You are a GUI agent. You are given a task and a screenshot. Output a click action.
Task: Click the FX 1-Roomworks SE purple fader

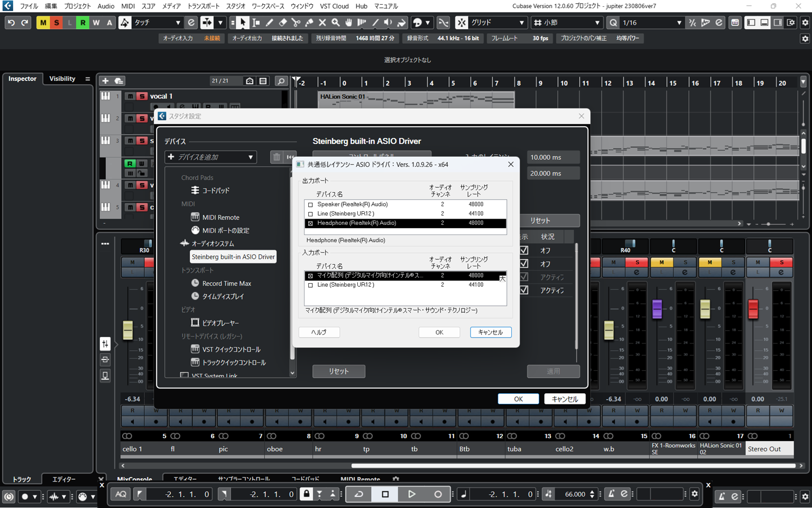pyautogui.click(x=657, y=309)
